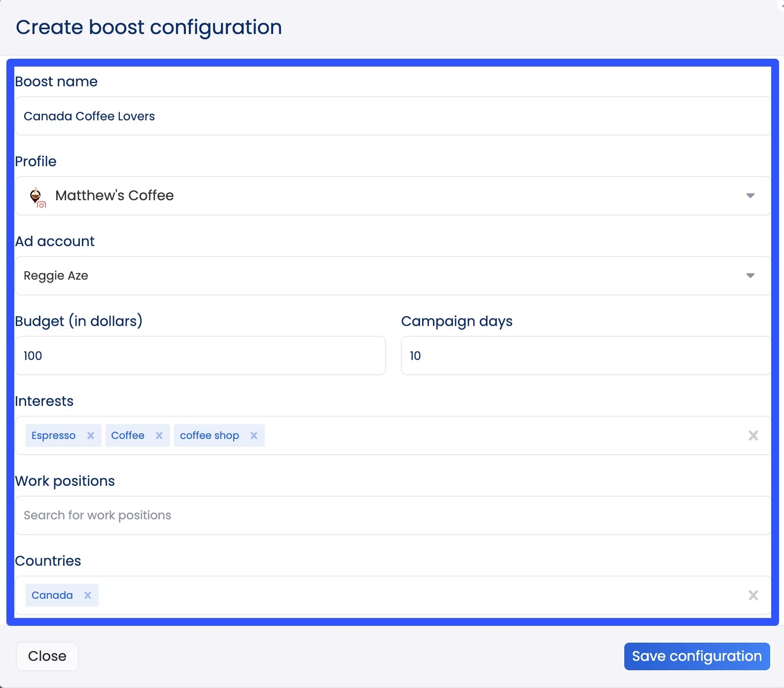Clear all interests with the X icon
Screen dimensions: 784x688
pyautogui.click(x=753, y=435)
